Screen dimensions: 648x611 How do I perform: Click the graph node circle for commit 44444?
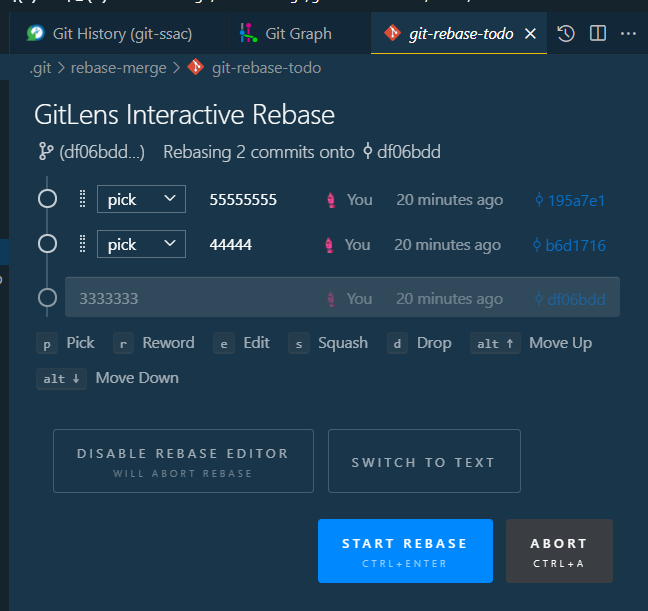[48, 243]
